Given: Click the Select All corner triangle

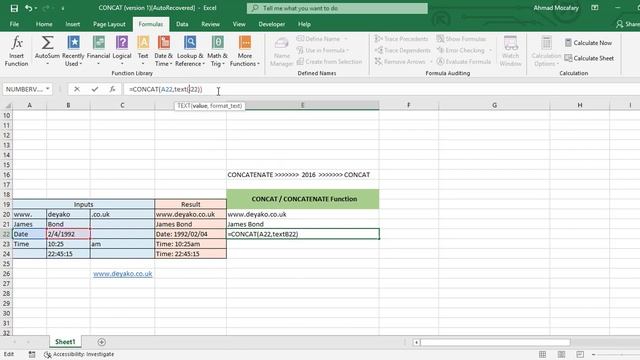Looking at the screenshot, I should coord(8,105).
